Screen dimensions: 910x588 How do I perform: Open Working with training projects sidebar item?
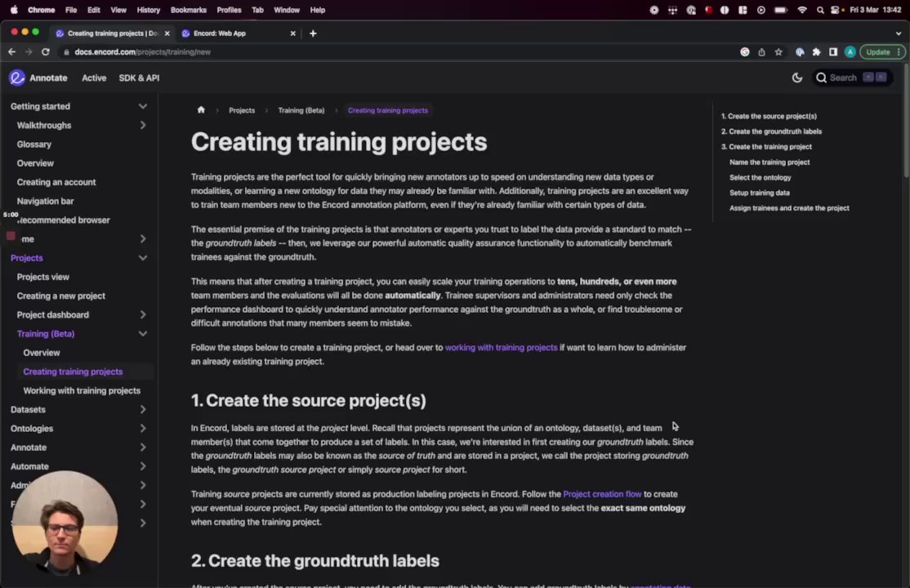coord(82,390)
